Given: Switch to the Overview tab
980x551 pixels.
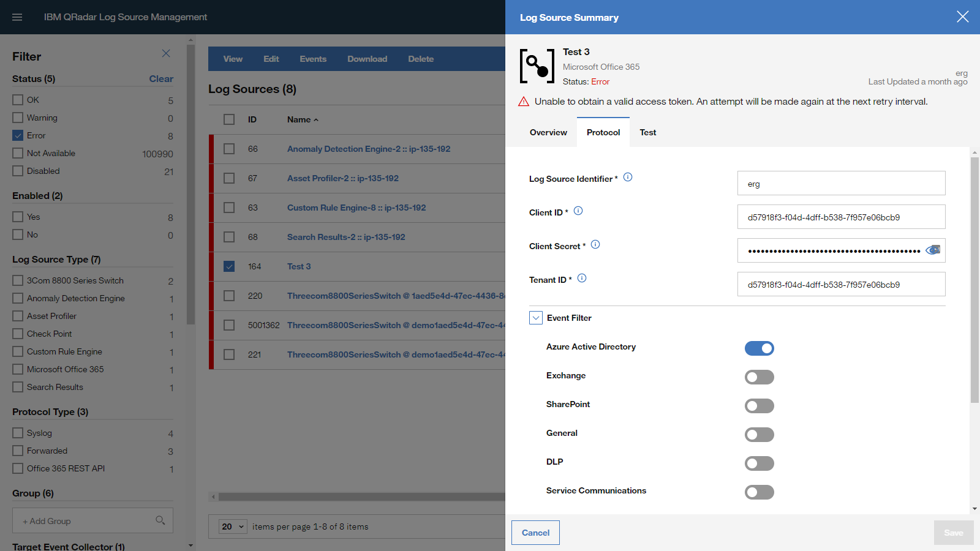Looking at the screenshot, I should pos(548,132).
